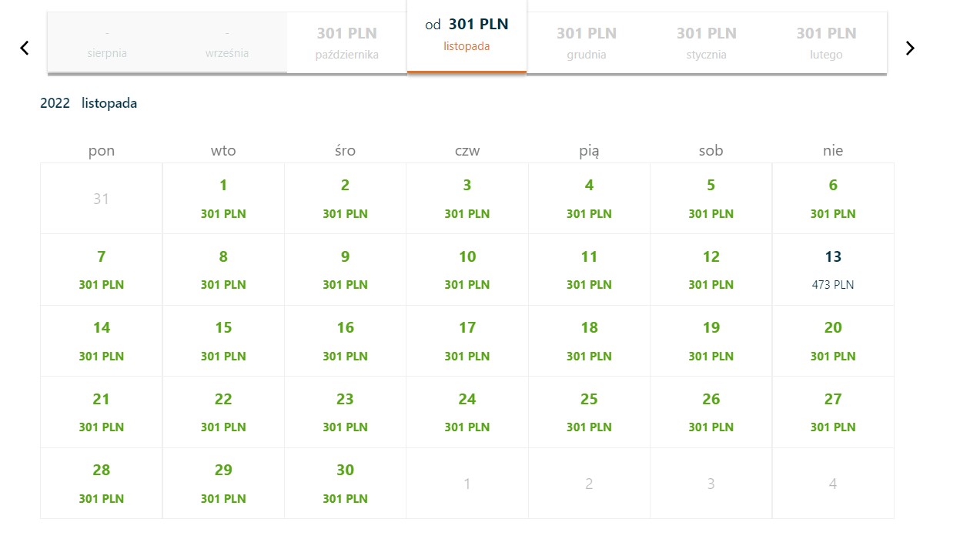Open the stycznia month tab
The width and height of the screenshot is (980, 556).
(x=707, y=43)
